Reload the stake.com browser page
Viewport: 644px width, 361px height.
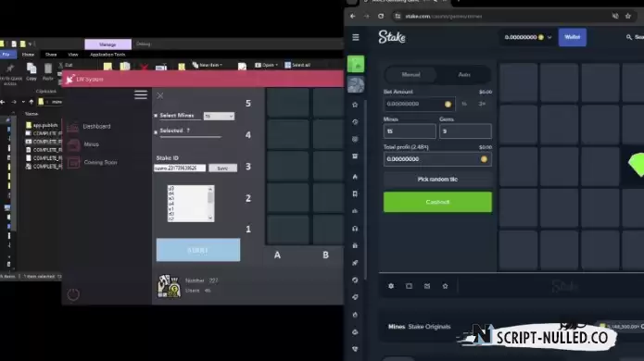click(381, 16)
